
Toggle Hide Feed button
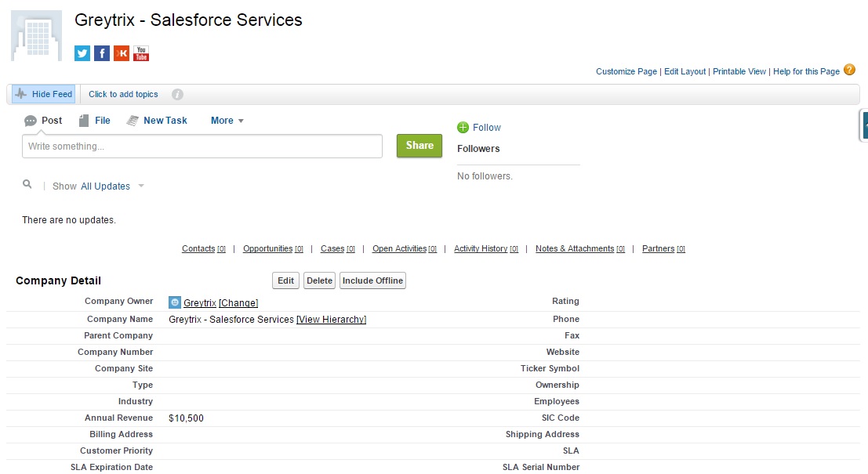[x=43, y=94]
